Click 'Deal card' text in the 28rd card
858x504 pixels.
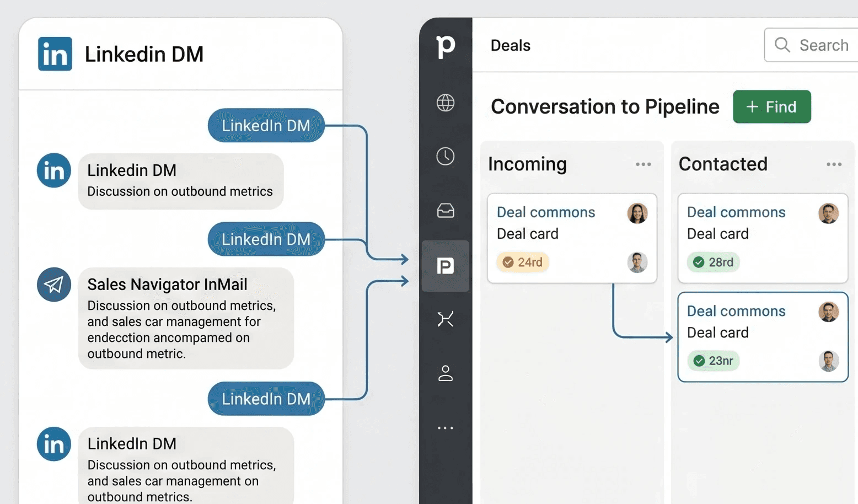coord(718,234)
